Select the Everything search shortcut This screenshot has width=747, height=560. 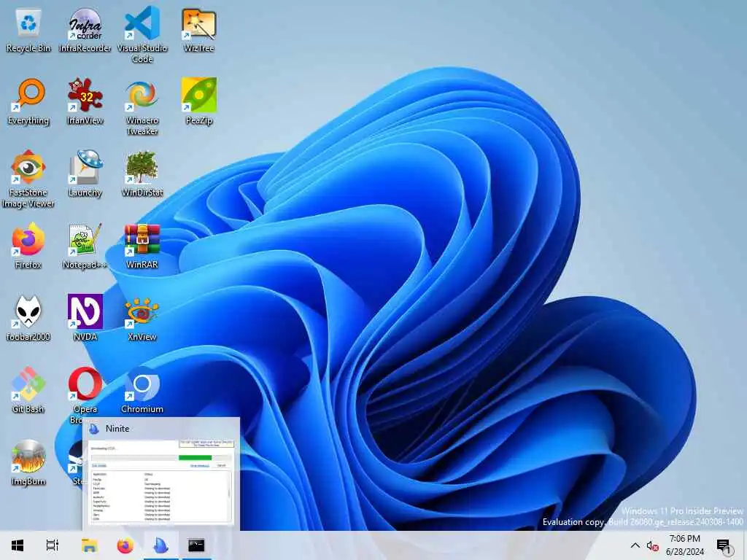point(28,102)
